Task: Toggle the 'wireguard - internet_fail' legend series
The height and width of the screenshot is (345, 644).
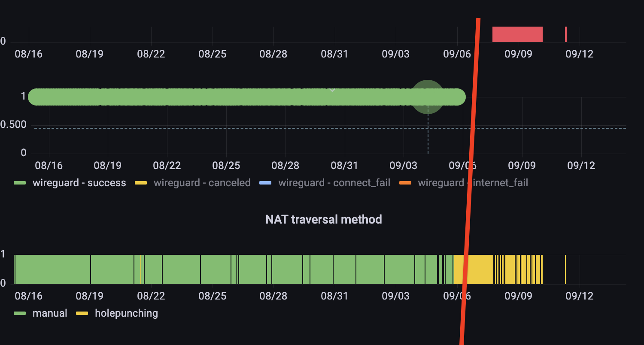Action: (473, 183)
